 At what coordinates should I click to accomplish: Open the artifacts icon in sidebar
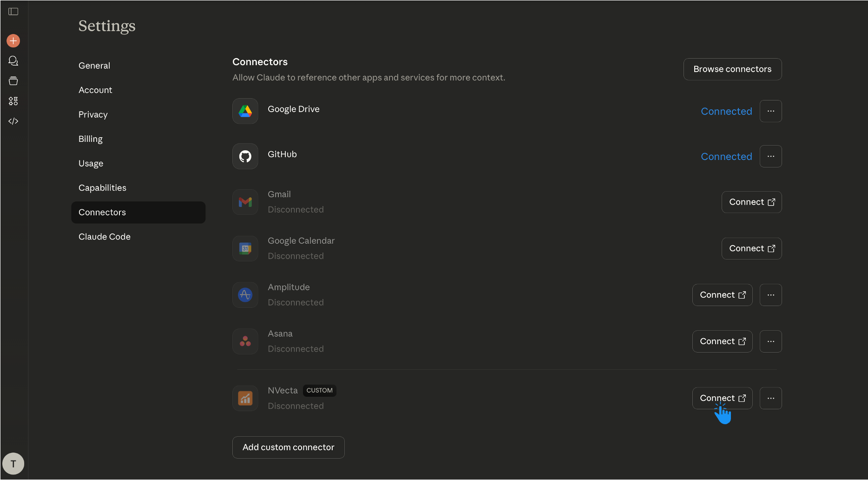click(x=13, y=101)
